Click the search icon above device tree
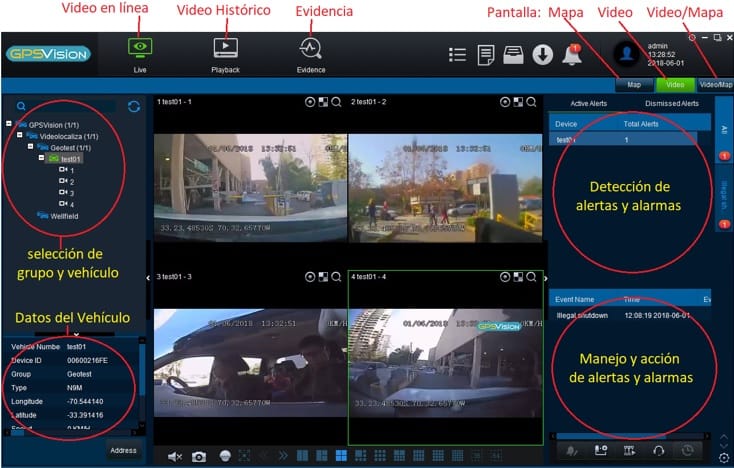 tap(21, 106)
